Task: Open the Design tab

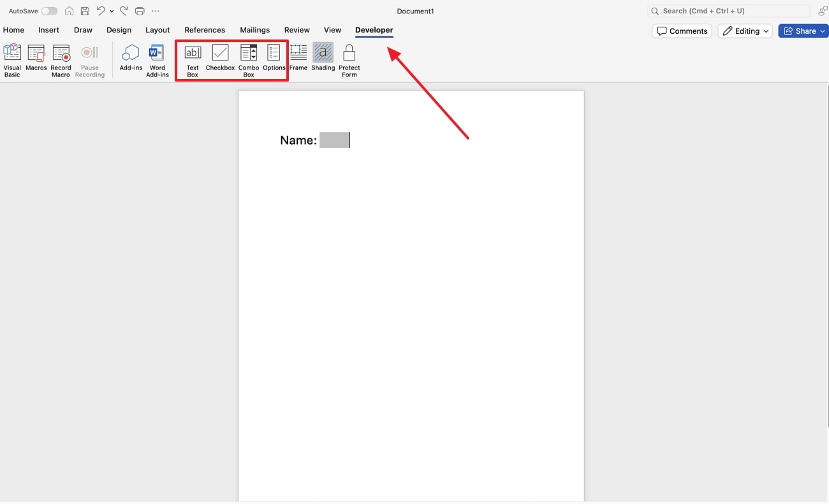Action: click(119, 30)
